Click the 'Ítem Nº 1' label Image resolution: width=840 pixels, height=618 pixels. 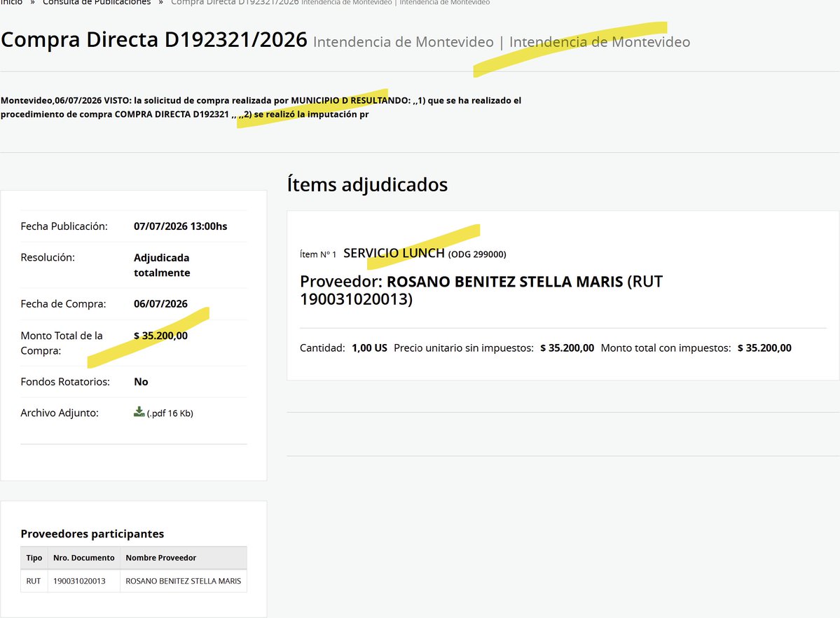[318, 254]
